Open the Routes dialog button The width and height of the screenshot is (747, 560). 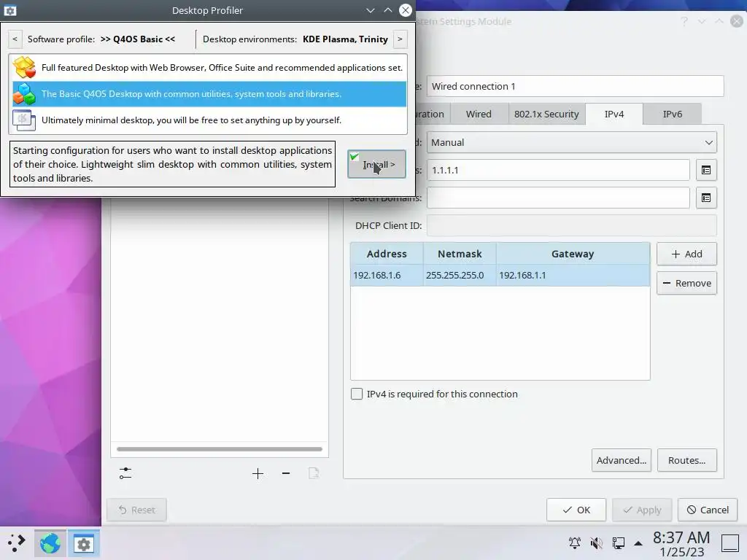(686, 461)
